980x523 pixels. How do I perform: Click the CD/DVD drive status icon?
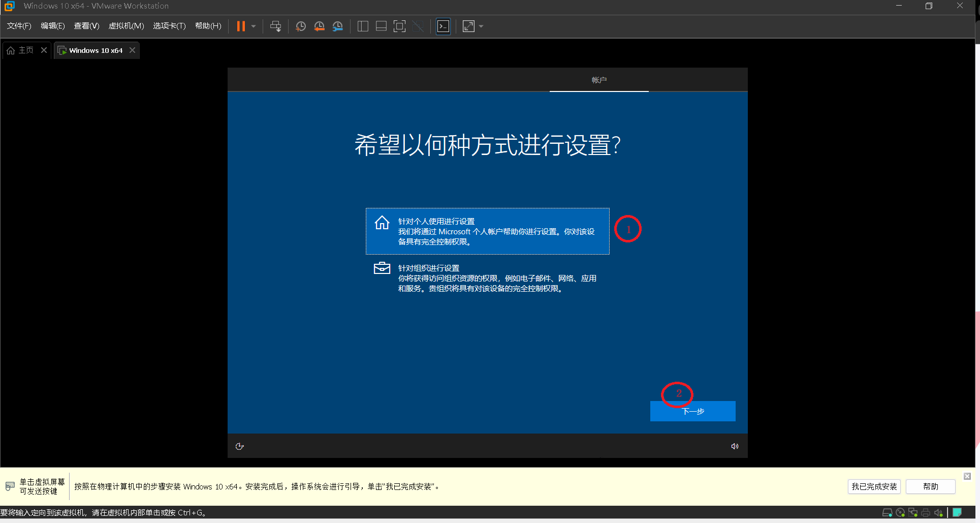tap(900, 513)
